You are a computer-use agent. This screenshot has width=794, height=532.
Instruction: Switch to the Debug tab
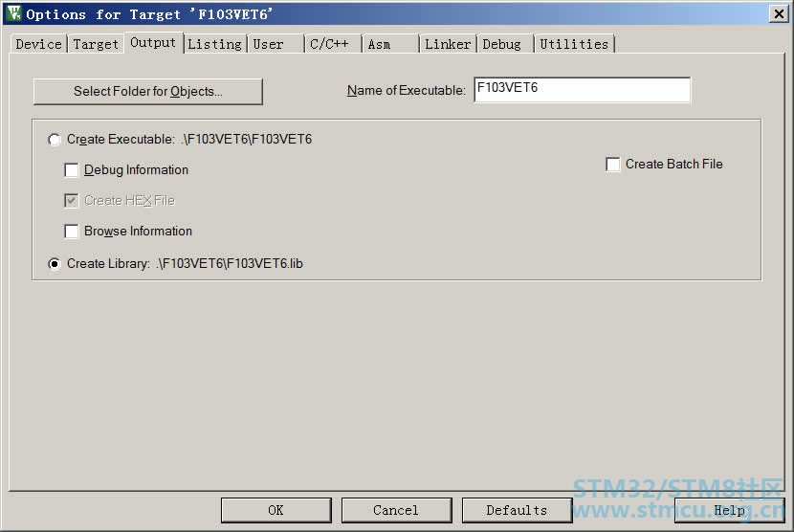coord(505,44)
